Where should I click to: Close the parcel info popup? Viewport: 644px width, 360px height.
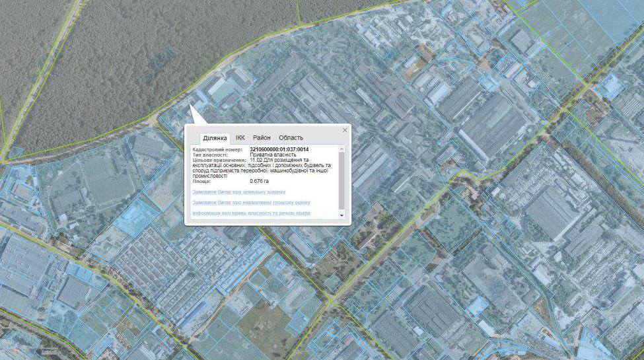point(345,130)
